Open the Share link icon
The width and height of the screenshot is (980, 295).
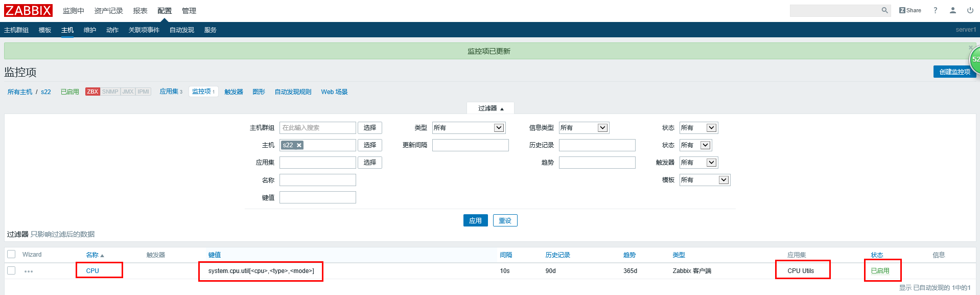click(910, 10)
